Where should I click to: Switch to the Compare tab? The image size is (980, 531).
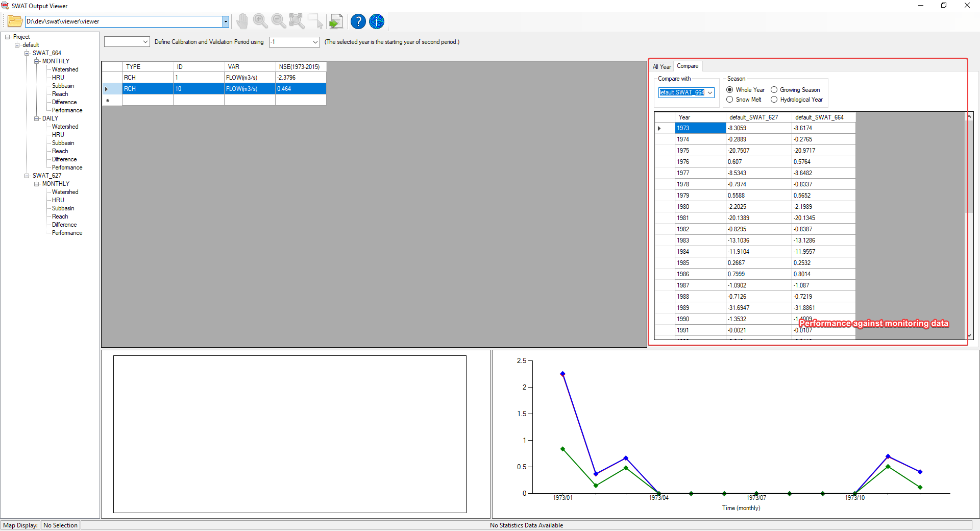(x=688, y=66)
